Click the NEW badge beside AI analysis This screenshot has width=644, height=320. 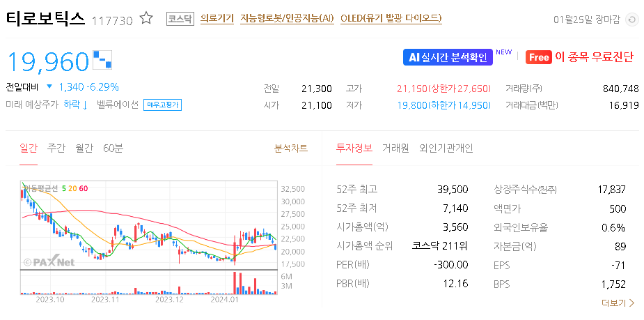[503, 52]
